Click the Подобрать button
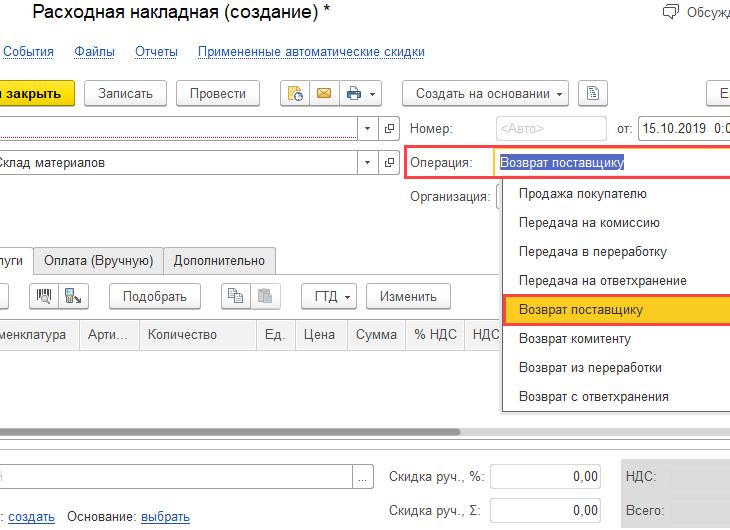Image resolution: width=730 pixels, height=530 pixels. pos(155,296)
